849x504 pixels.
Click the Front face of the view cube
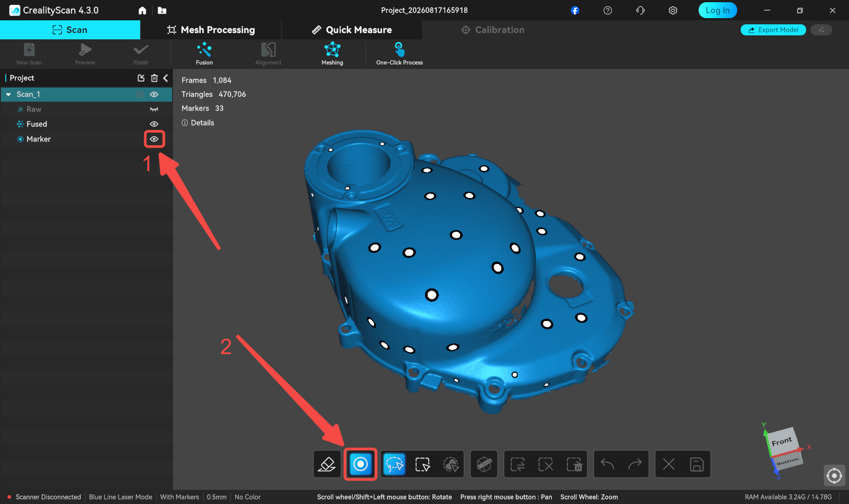pos(782,441)
